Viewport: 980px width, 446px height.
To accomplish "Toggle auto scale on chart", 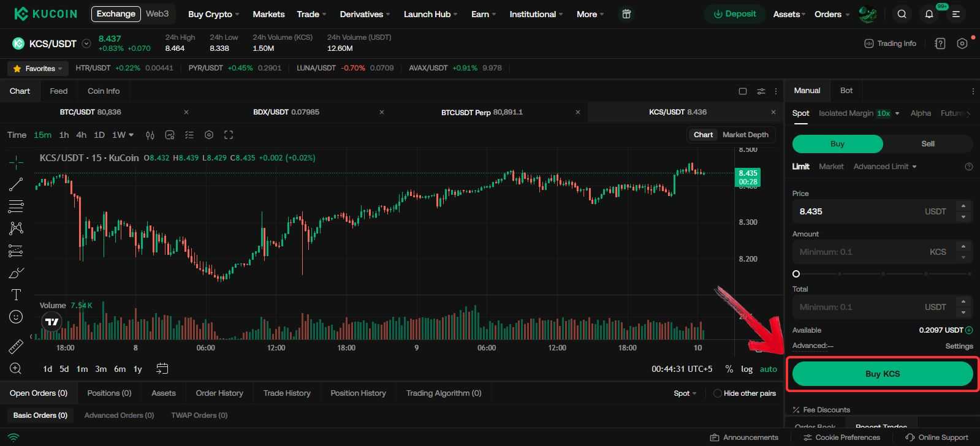I will click(x=769, y=369).
